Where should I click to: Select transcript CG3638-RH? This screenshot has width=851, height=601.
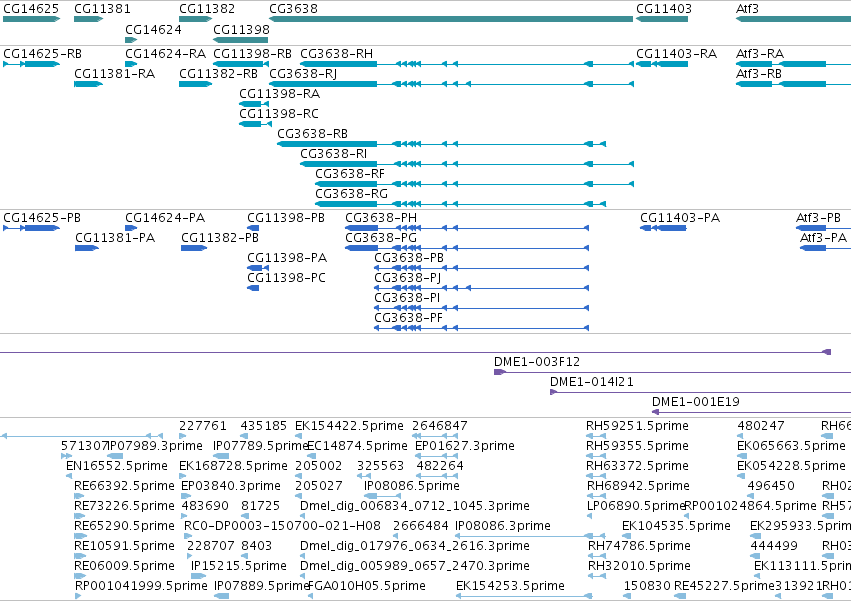tap(467, 64)
